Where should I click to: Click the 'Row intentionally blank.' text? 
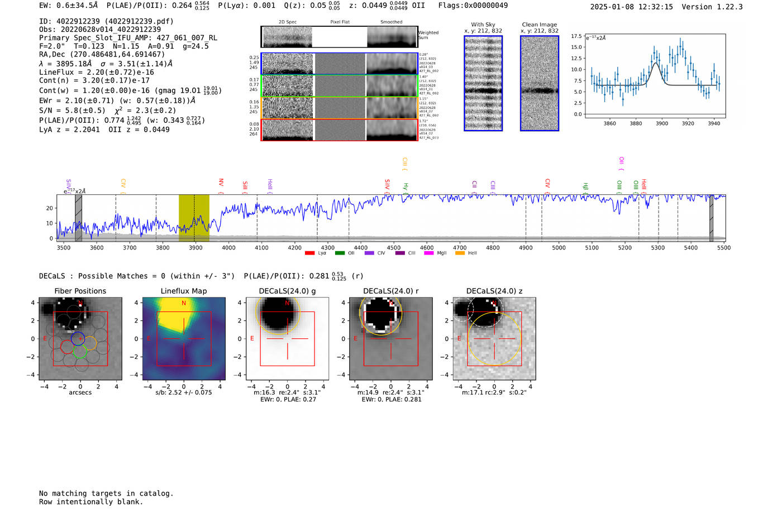[x=91, y=502]
